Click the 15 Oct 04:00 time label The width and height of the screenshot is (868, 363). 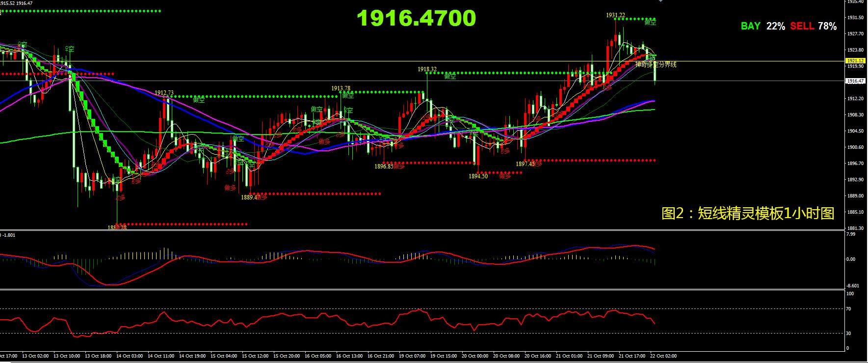224,356
